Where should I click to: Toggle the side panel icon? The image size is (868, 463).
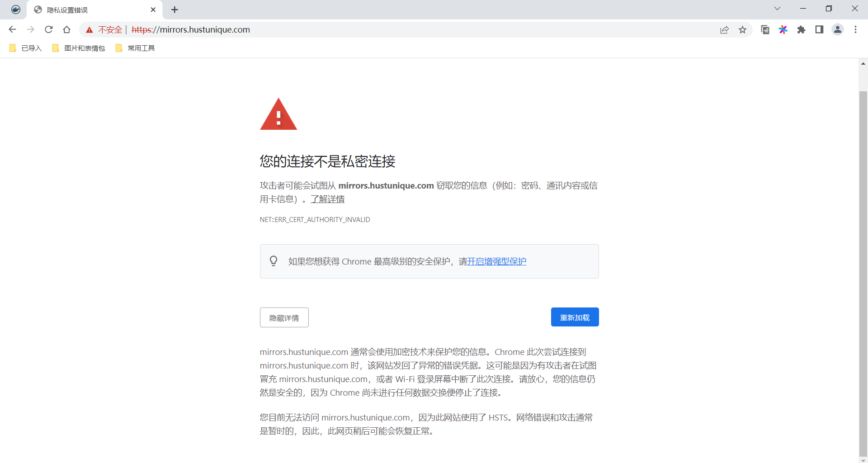(819, 29)
